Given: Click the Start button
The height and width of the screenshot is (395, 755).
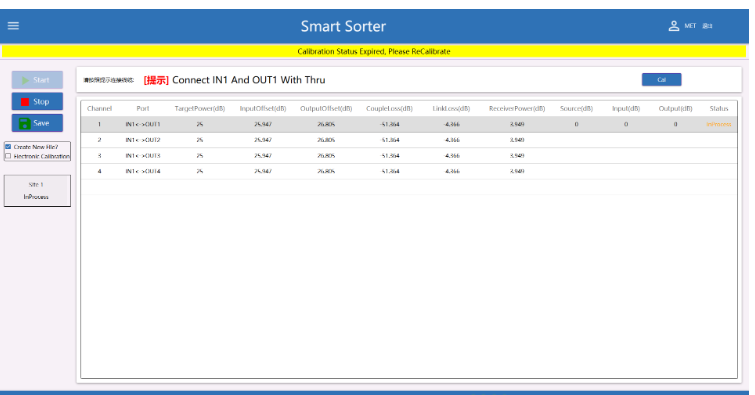Looking at the screenshot, I should pos(37,80).
